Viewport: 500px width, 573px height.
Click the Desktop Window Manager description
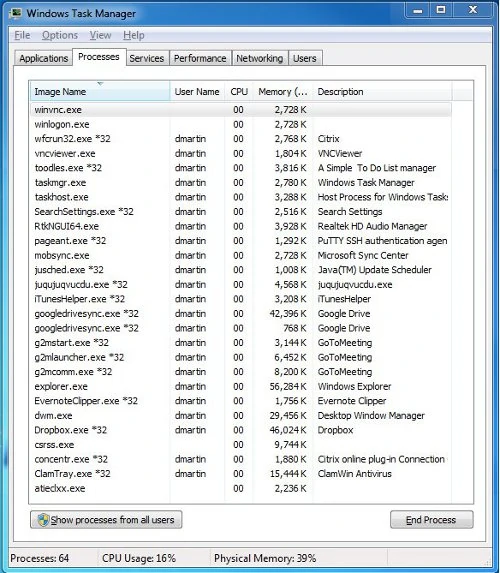[x=371, y=416]
